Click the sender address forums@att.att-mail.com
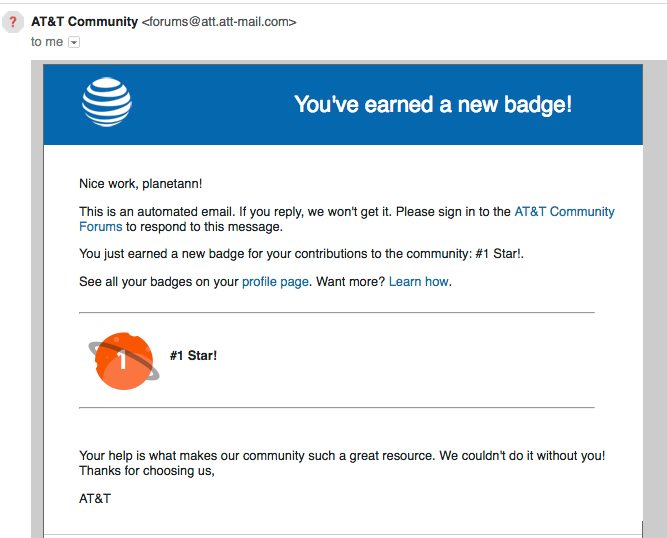Viewport: 667px width, 538px height. (219, 22)
